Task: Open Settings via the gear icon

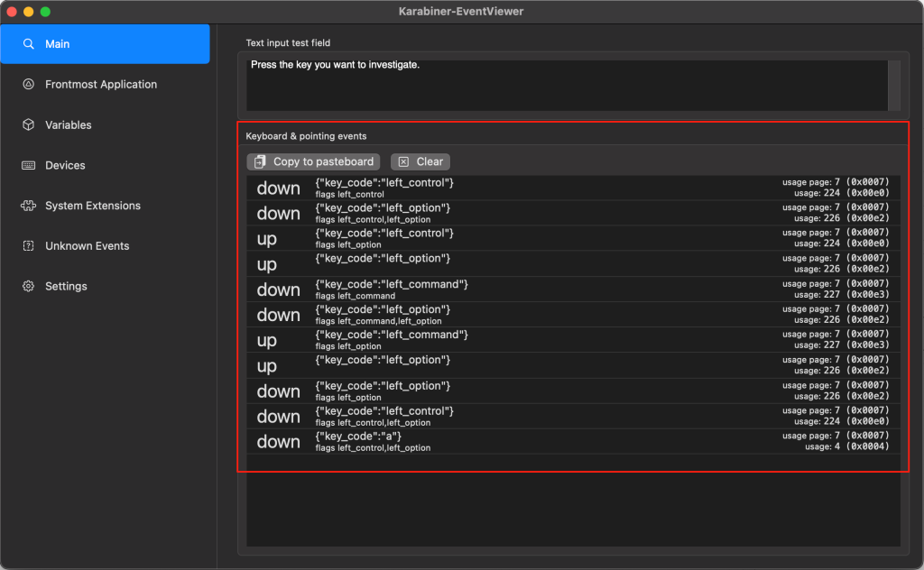Action: click(x=28, y=286)
